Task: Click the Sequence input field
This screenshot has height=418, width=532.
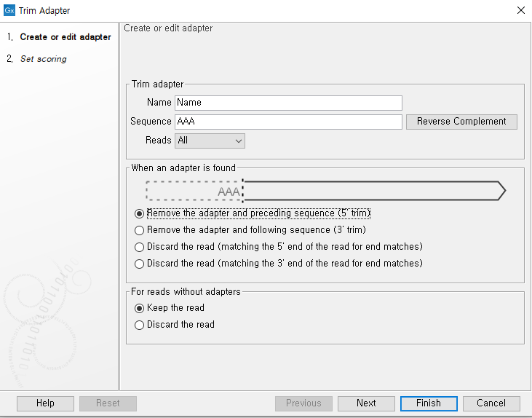Action: pyautogui.click(x=288, y=122)
